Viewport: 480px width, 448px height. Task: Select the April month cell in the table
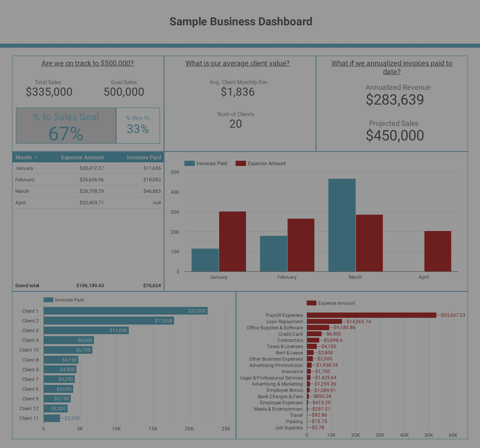[21, 203]
